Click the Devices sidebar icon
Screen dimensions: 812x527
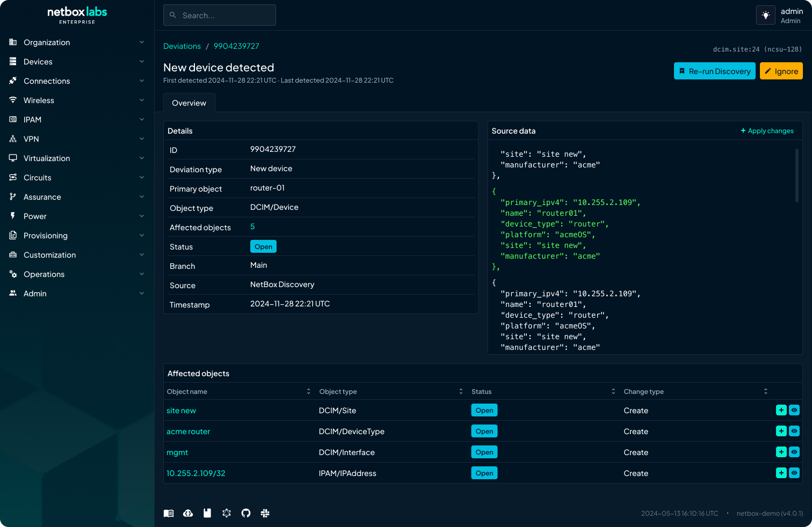click(13, 61)
